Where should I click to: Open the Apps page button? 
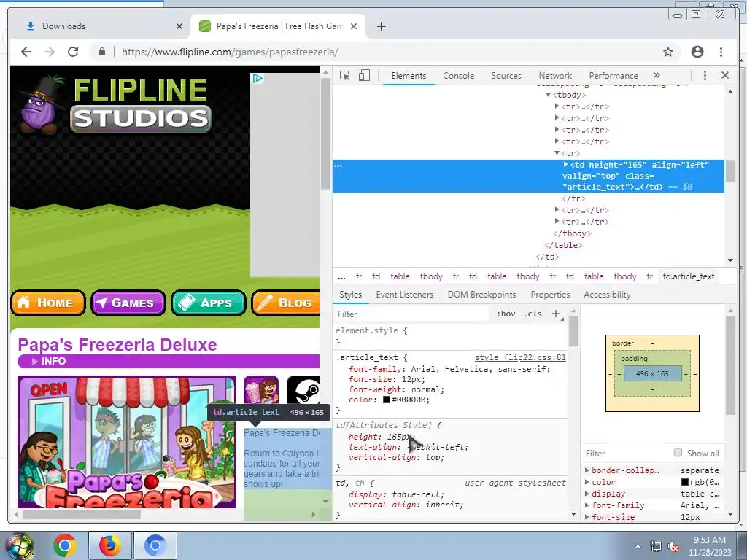(208, 303)
